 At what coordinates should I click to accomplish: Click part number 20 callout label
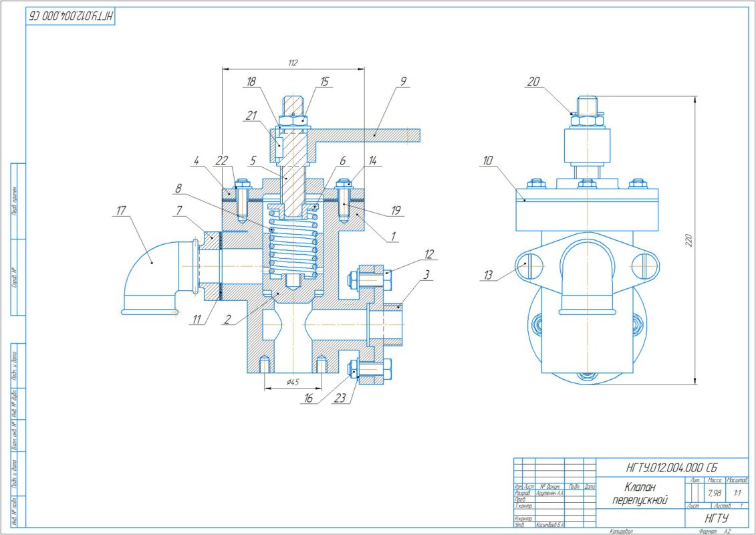pyautogui.click(x=533, y=82)
